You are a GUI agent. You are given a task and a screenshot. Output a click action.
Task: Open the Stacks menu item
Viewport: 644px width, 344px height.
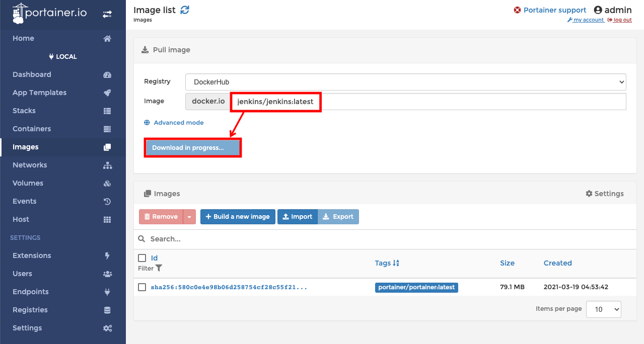point(24,111)
